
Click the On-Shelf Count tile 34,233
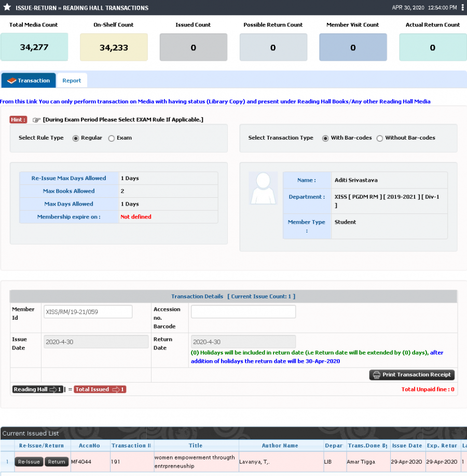[x=114, y=47]
